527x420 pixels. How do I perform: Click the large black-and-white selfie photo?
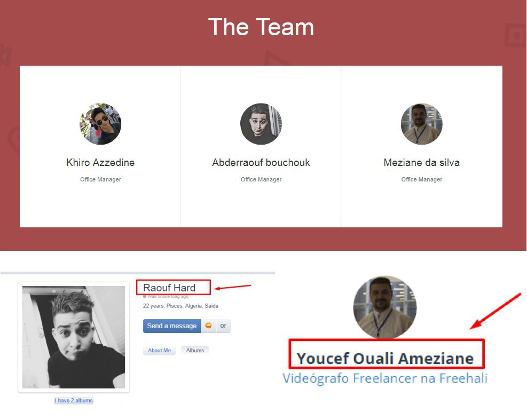[x=74, y=337]
